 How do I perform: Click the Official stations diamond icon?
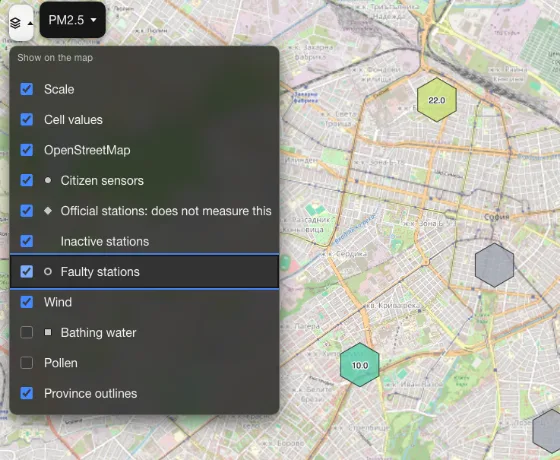(x=48, y=211)
